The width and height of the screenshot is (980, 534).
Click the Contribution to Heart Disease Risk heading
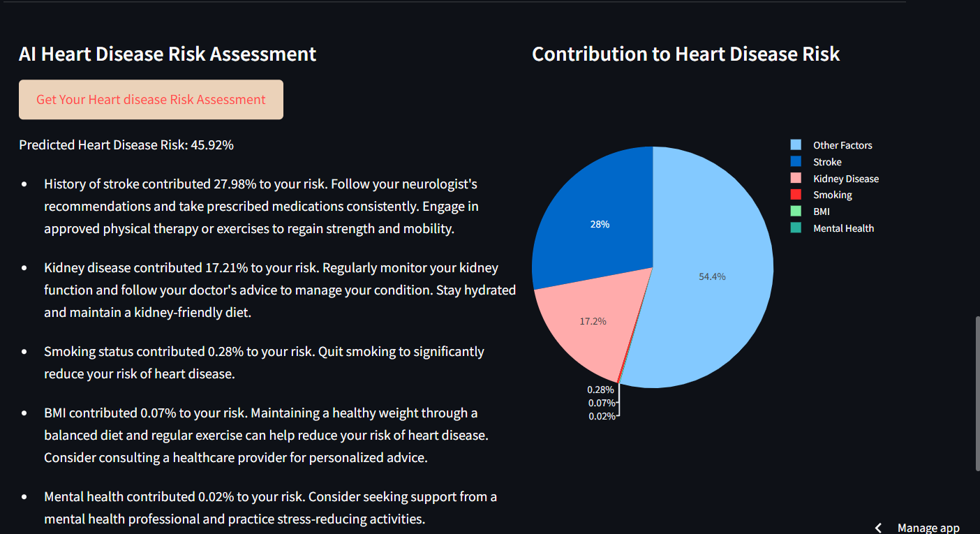coord(685,54)
